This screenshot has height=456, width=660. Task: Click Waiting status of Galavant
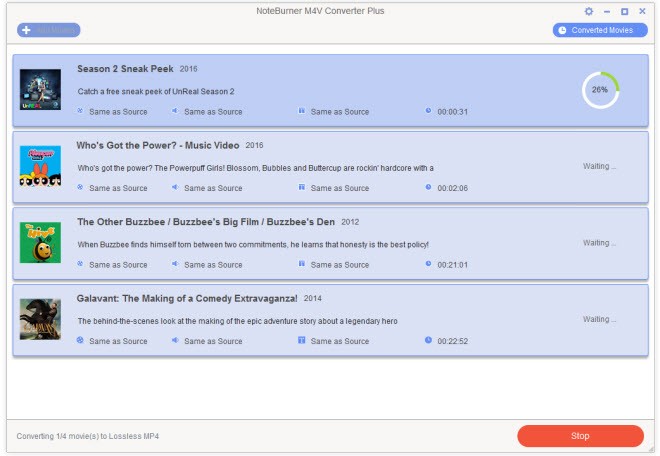pos(599,319)
